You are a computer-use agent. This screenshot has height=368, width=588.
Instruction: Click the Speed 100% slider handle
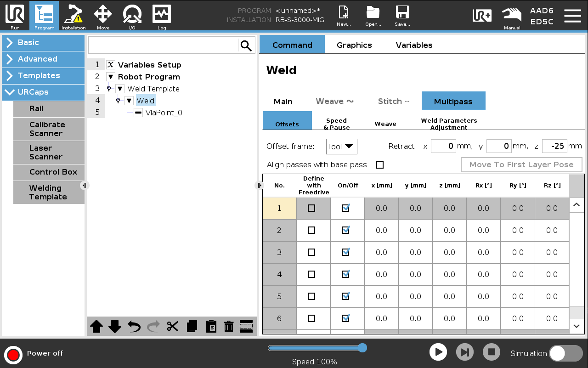[x=362, y=348]
